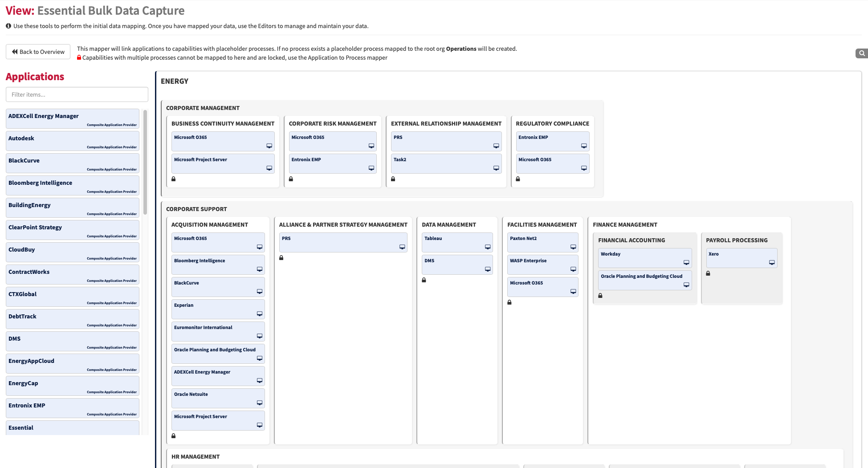Click the applications list scrollbar
This screenshot has width=868, height=468.
point(145,163)
